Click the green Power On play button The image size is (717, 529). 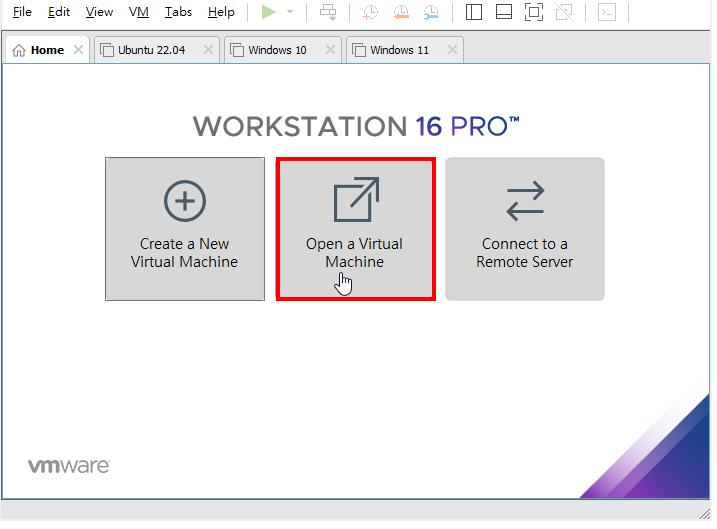tap(268, 12)
